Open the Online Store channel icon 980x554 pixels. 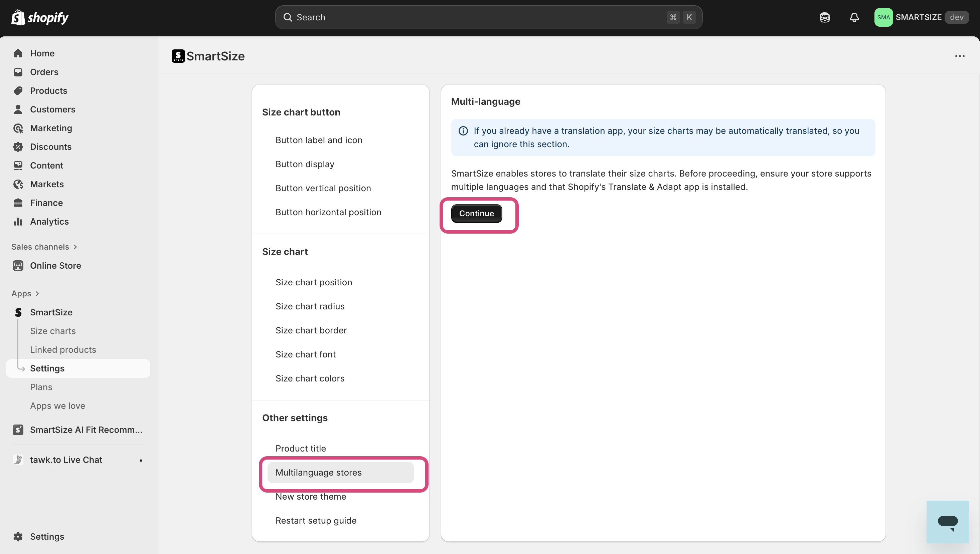click(x=18, y=266)
